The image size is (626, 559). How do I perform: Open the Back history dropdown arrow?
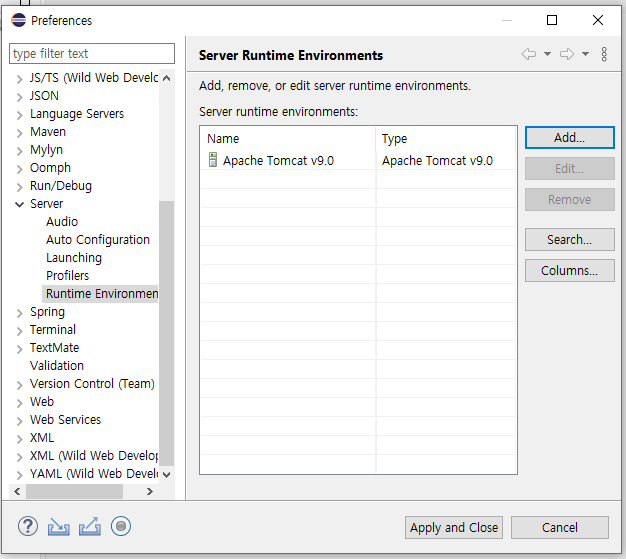547,54
